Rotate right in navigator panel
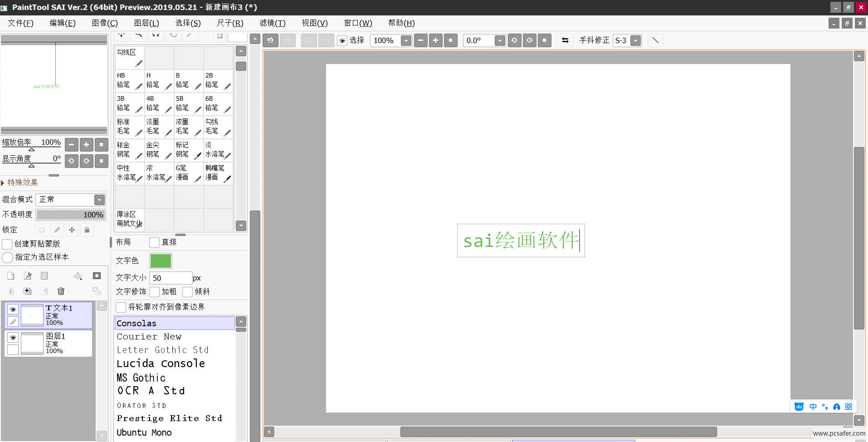The image size is (868, 442). [86, 161]
